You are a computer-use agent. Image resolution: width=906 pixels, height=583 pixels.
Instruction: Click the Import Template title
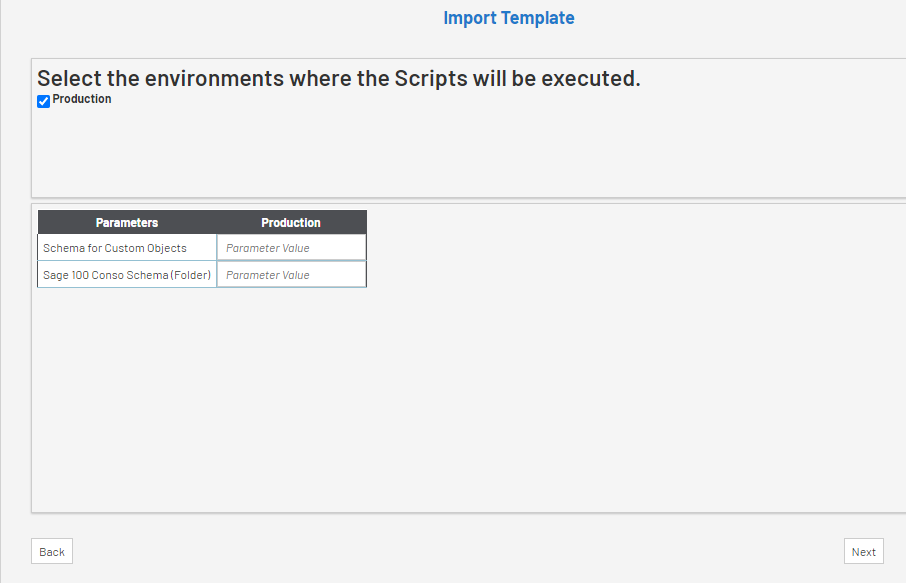[509, 18]
